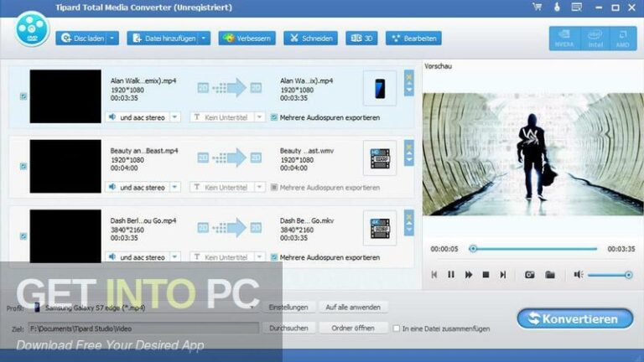Image resolution: width=644 pixels, height=362 pixels.
Task: Select the Dash Berlin video thumbnail
Action: [65, 236]
